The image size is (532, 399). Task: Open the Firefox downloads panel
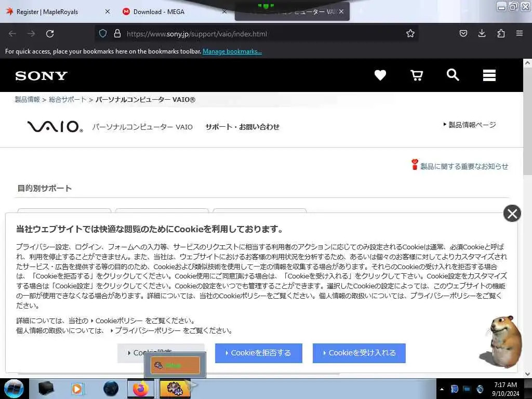click(x=482, y=33)
